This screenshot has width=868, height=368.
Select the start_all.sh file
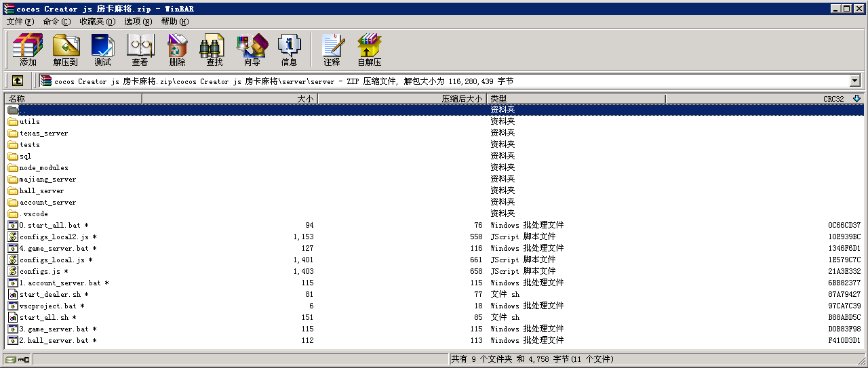(x=44, y=318)
